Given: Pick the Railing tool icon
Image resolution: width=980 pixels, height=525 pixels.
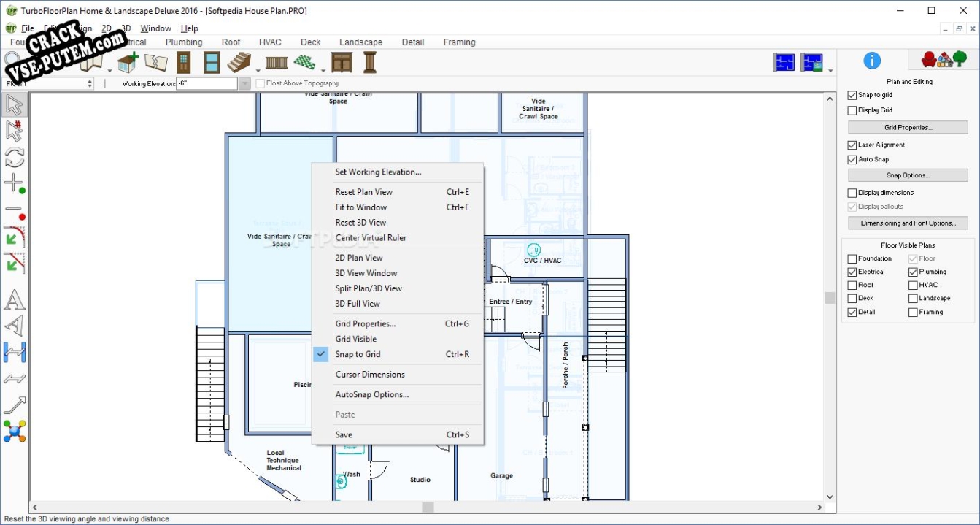Looking at the screenshot, I should coord(277,63).
